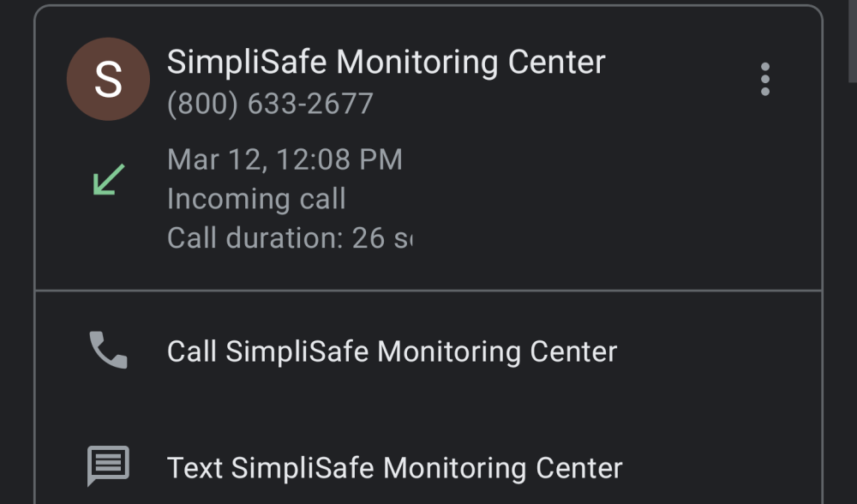Click the Mar 12, 12:08 PM timestamp
Screen dimensions: 857x504
285,159
